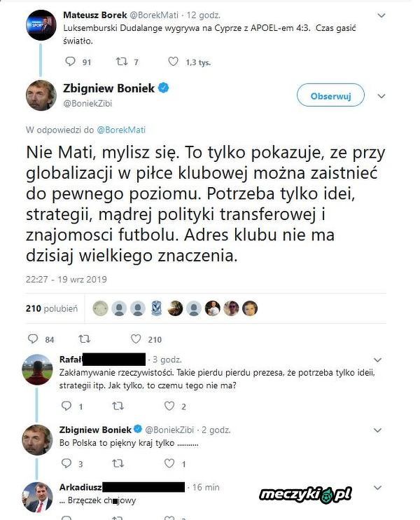420x520 pixels.
Task: Open the 210 polubień likes list
Action: pos(51,308)
